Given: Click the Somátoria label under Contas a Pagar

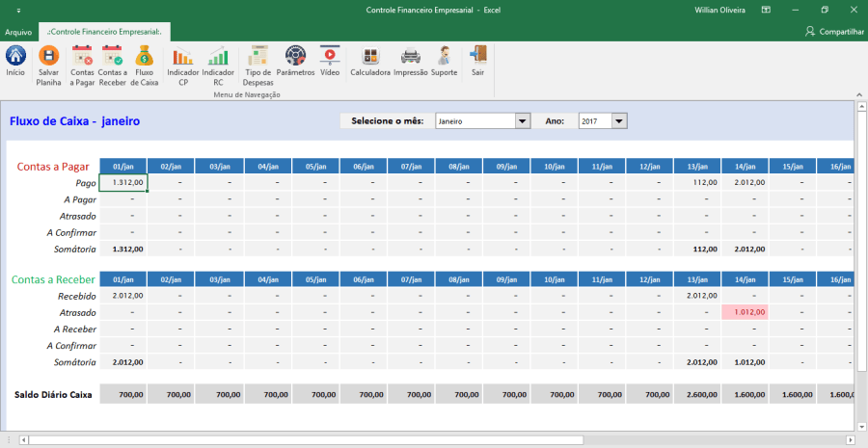Looking at the screenshot, I should point(74,249).
